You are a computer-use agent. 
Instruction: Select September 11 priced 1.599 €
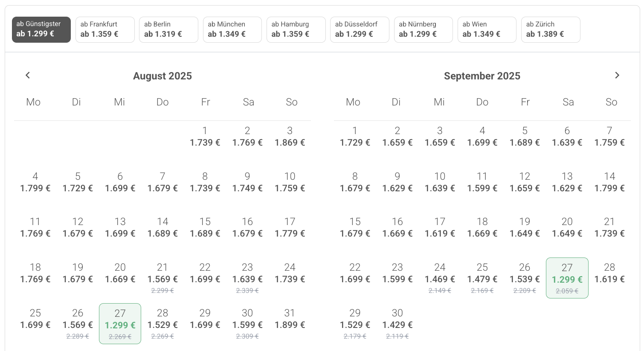[482, 182]
